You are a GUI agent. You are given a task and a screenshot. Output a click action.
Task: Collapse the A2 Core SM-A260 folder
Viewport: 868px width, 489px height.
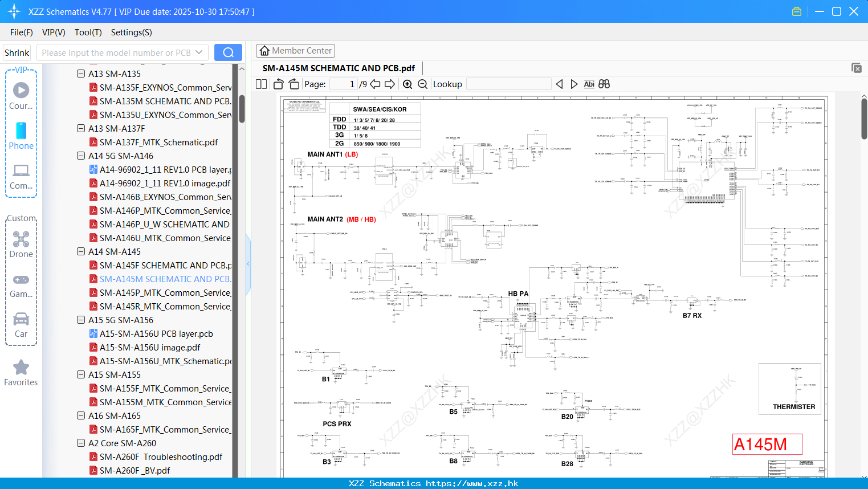[81, 443]
